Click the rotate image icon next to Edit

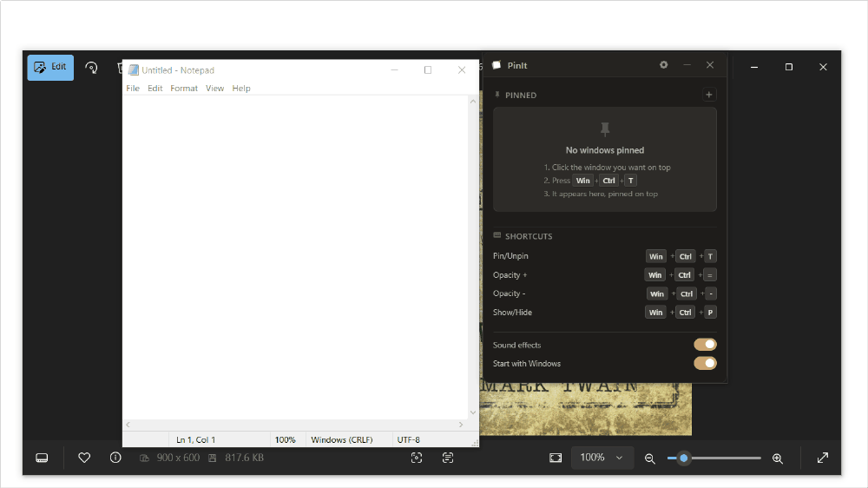click(x=91, y=68)
